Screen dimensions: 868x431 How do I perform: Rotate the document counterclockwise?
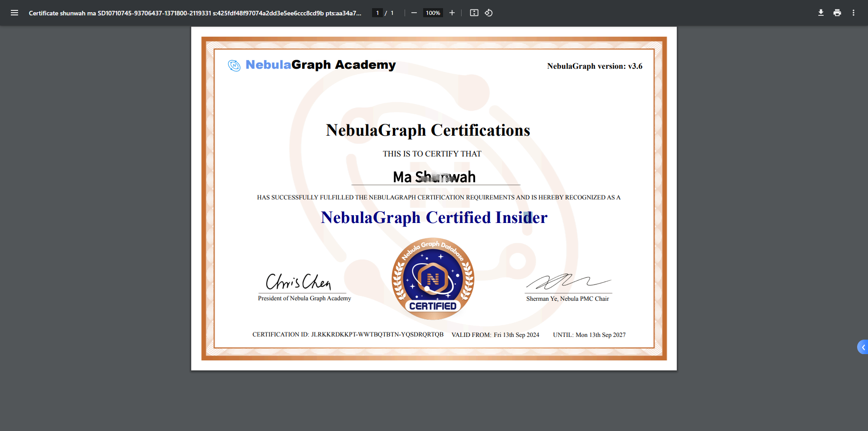pyautogui.click(x=489, y=13)
